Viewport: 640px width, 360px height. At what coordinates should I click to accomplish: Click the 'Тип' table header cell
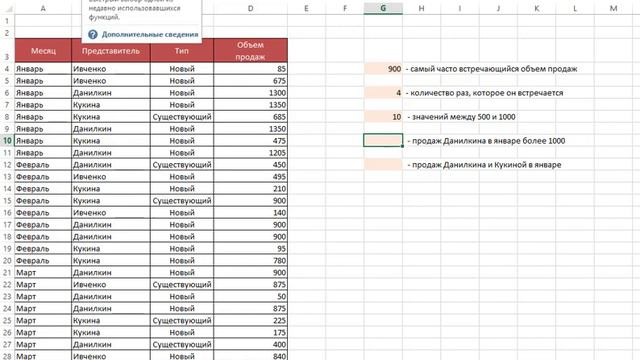(182, 51)
